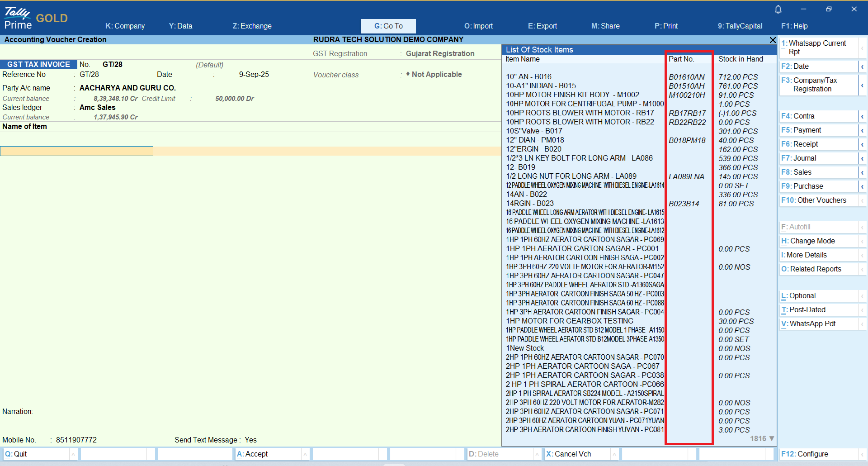This screenshot has width=868, height=466.
Task: Toggle L: Optional voucher setting
Action: (x=802, y=296)
